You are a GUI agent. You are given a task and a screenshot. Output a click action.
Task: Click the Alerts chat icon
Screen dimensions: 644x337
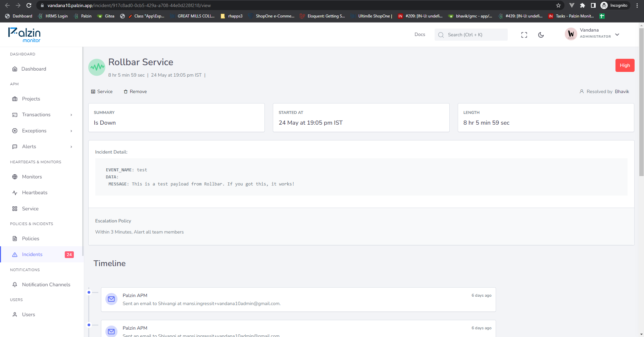[15, 147]
